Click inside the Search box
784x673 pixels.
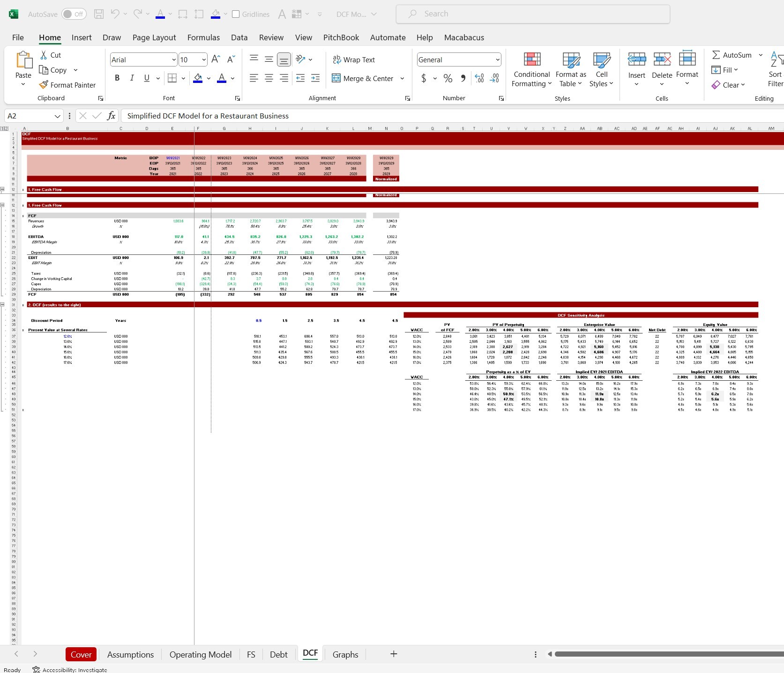533,14
